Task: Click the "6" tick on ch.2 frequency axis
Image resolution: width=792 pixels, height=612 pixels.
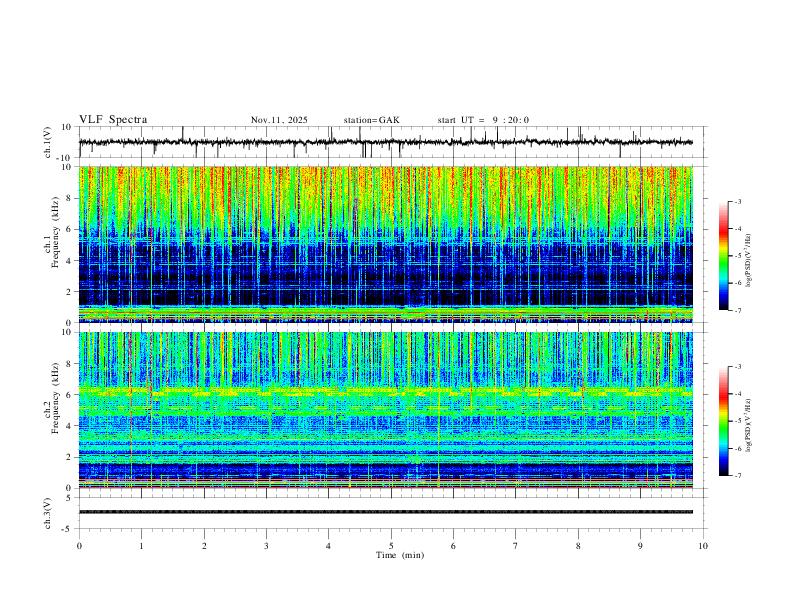Action: (x=70, y=394)
